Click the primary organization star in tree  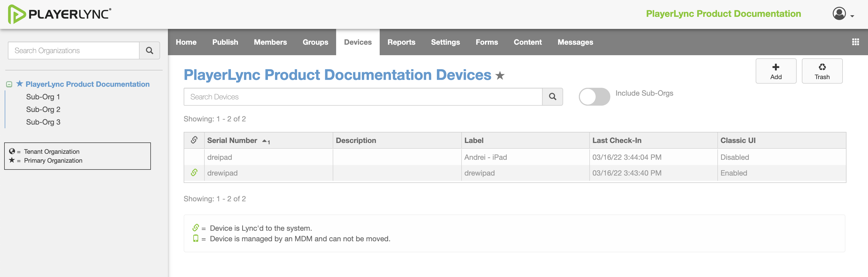[x=19, y=84]
